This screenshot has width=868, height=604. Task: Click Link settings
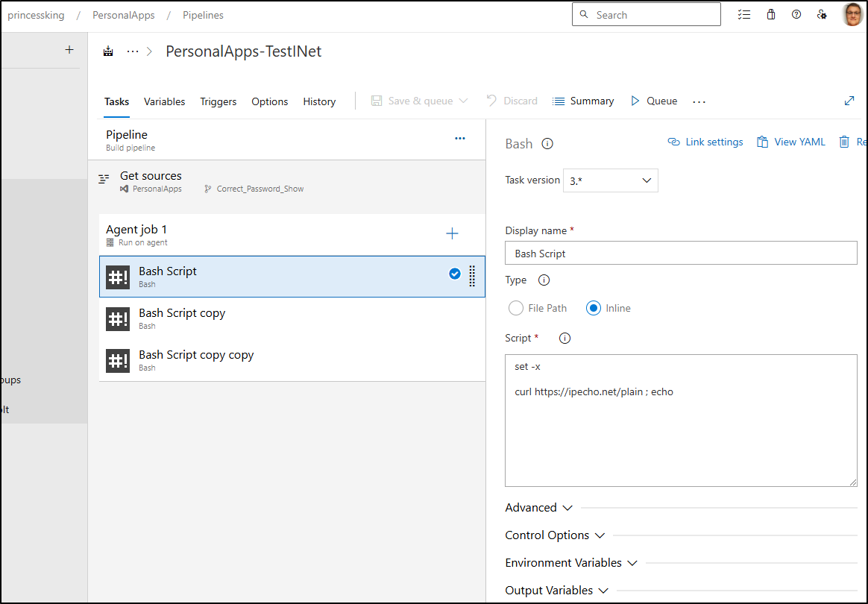pos(705,142)
